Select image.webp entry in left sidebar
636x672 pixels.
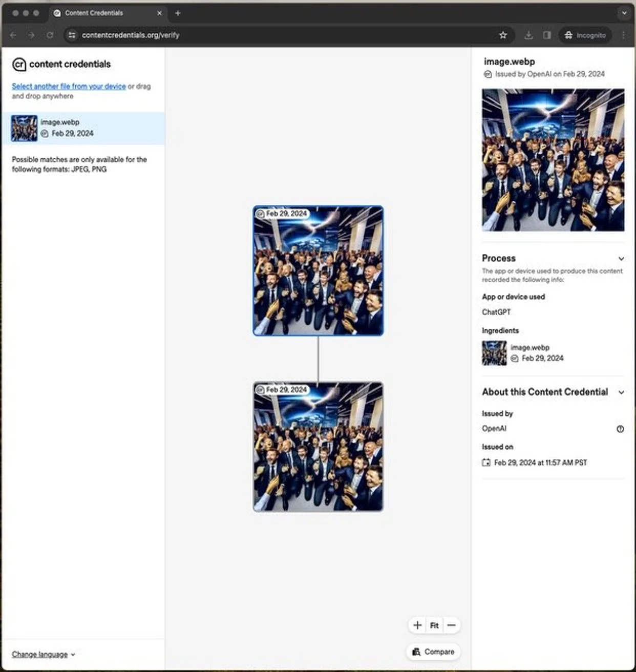(83, 128)
